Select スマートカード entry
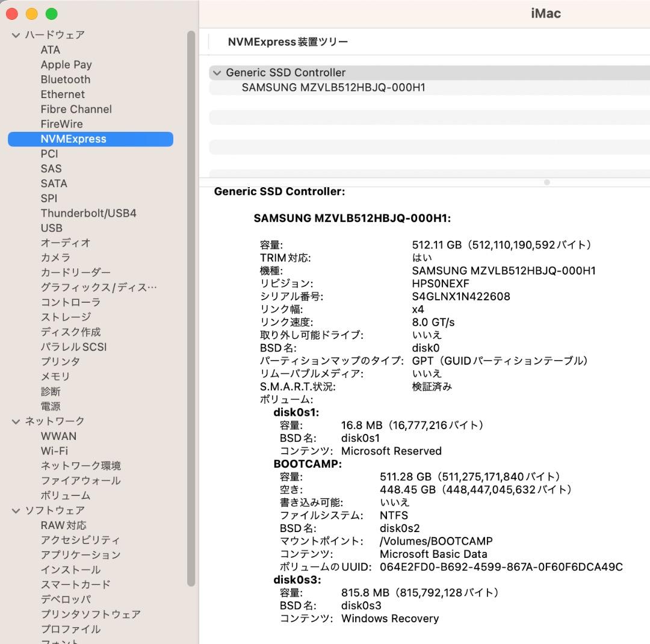This screenshot has width=650, height=644. tap(76, 585)
